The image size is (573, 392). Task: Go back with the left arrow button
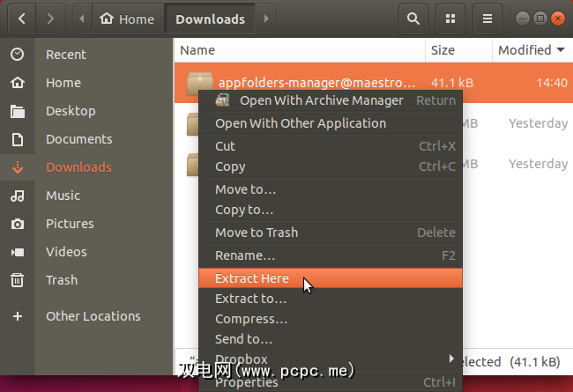(x=21, y=18)
